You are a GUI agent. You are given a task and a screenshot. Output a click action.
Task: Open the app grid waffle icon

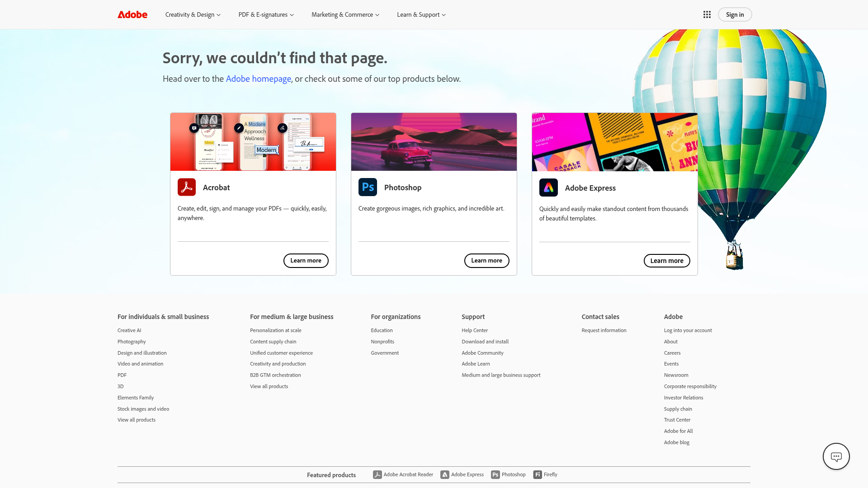707,14
